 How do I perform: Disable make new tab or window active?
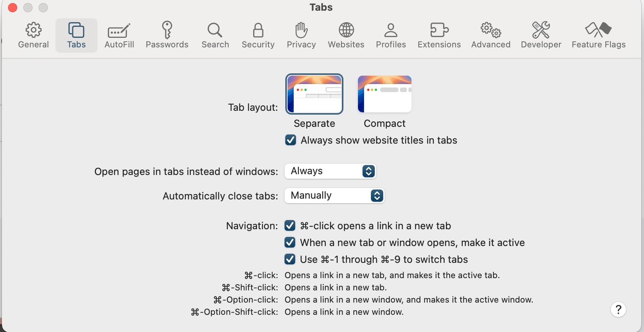click(x=290, y=243)
